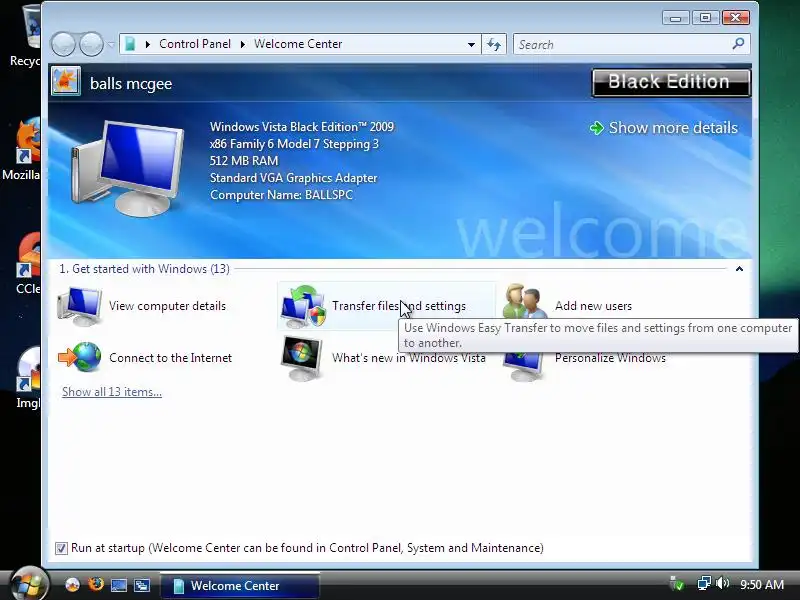Viewport: 800px width, 600px height.
Task: Uncheck the Run at startup checkbox
Action: pyautogui.click(x=61, y=548)
